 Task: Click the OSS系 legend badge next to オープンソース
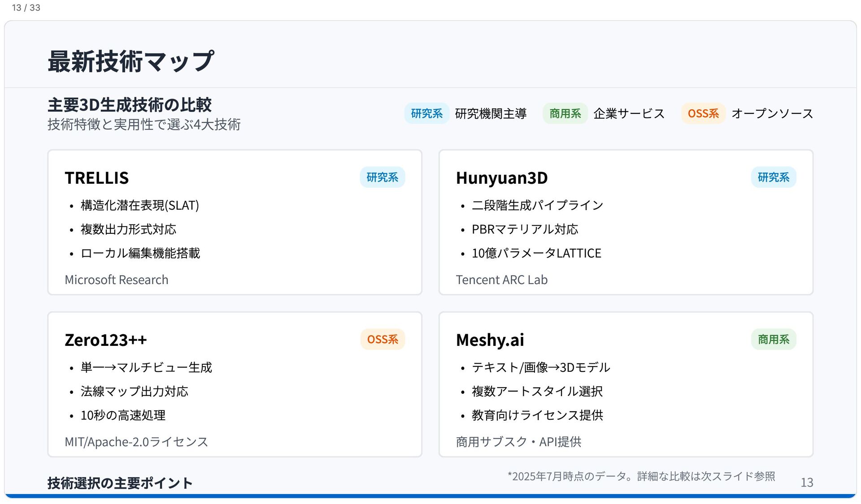[x=703, y=113]
